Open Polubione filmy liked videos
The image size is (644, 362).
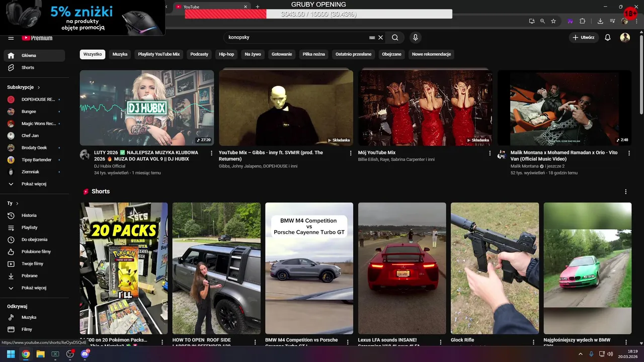(34, 251)
